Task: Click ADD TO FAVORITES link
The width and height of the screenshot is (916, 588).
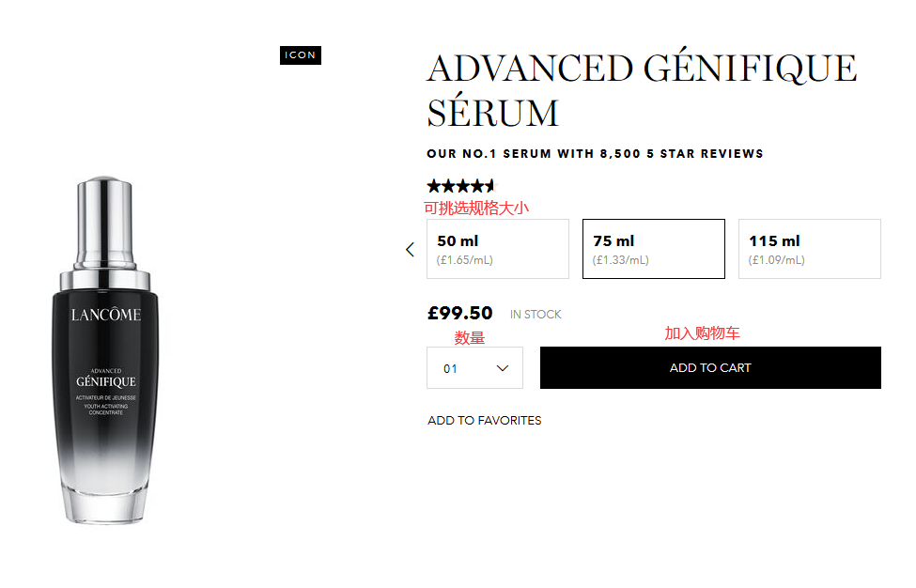Action: tap(485, 421)
